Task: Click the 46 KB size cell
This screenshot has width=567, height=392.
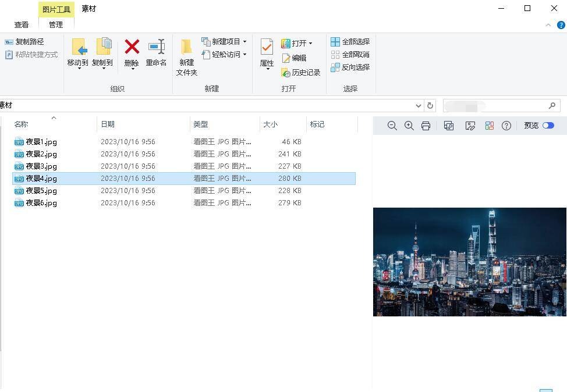Action: tap(292, 142)
